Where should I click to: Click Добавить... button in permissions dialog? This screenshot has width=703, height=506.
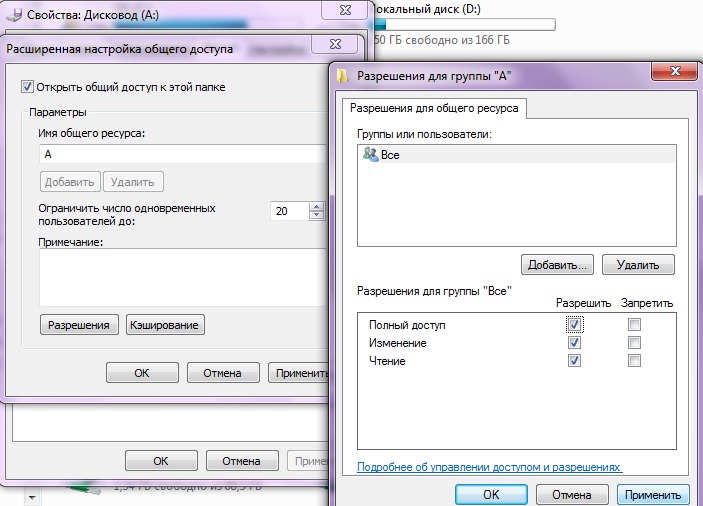click(557, 265)
